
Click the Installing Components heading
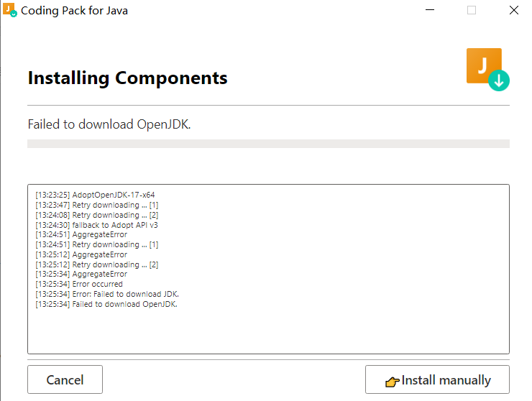tap(127, 78)
